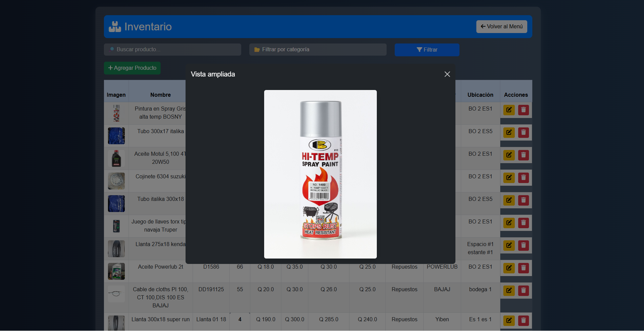Open thumbnail of Tubo italika 300x18
Image resolution: width=644 pixels, height=331 pixels.
(x=116, y=204)
